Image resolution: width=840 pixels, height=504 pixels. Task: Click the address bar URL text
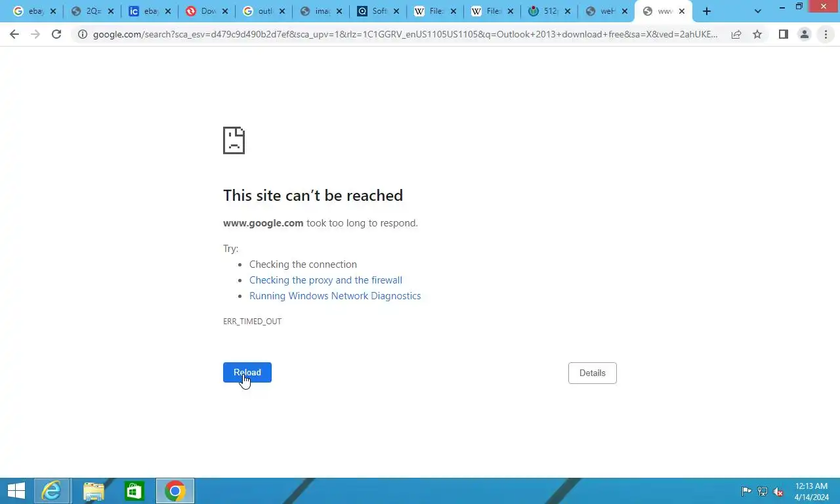pyautogui.click(x=405, y=34)
